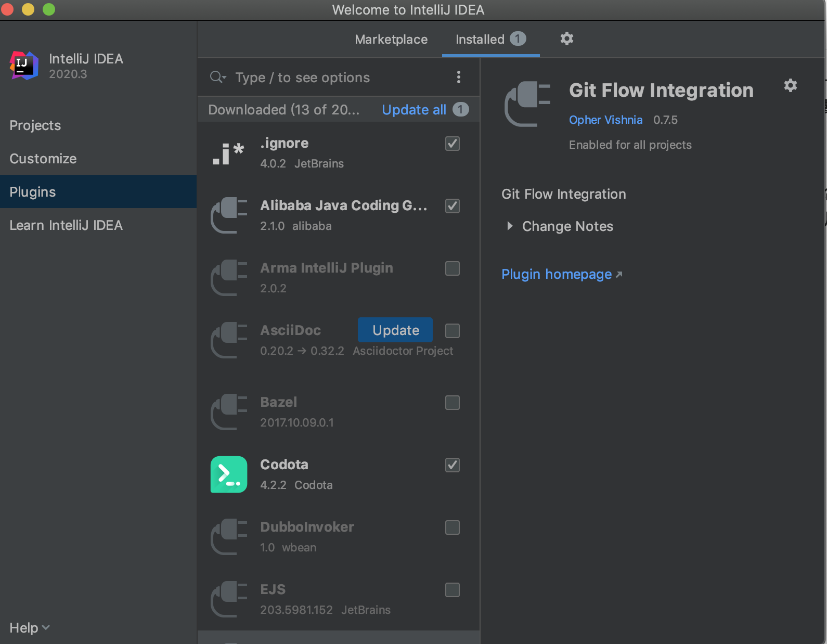This screenshot has height=644, width=827.
Task: Switch to the Marketplace tab
Action: 391,40
